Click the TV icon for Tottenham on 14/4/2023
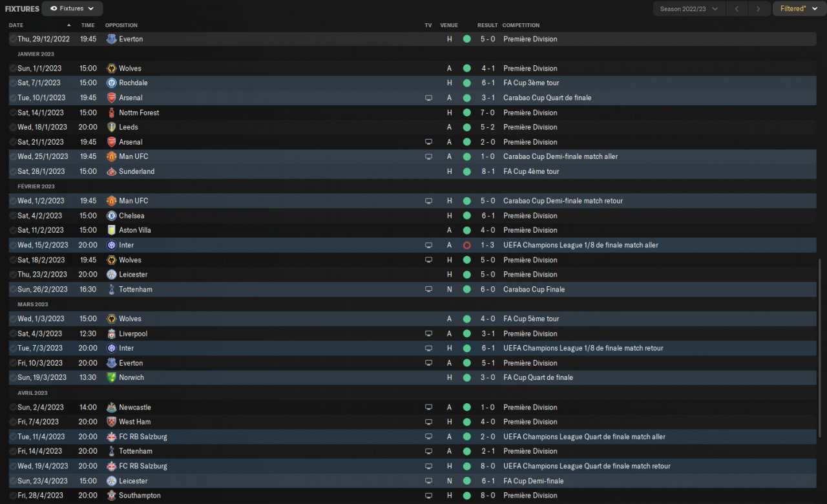Viewport: 827px width, 504px height. point(428,451)
